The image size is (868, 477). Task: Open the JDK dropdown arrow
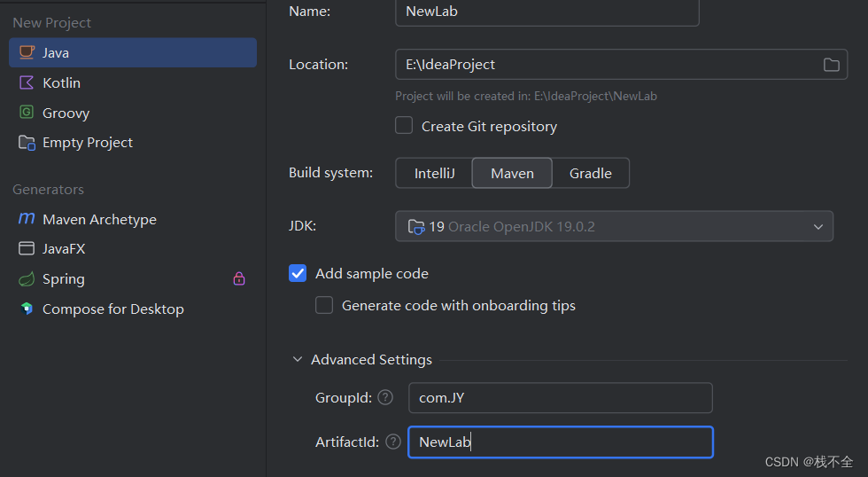818,227
